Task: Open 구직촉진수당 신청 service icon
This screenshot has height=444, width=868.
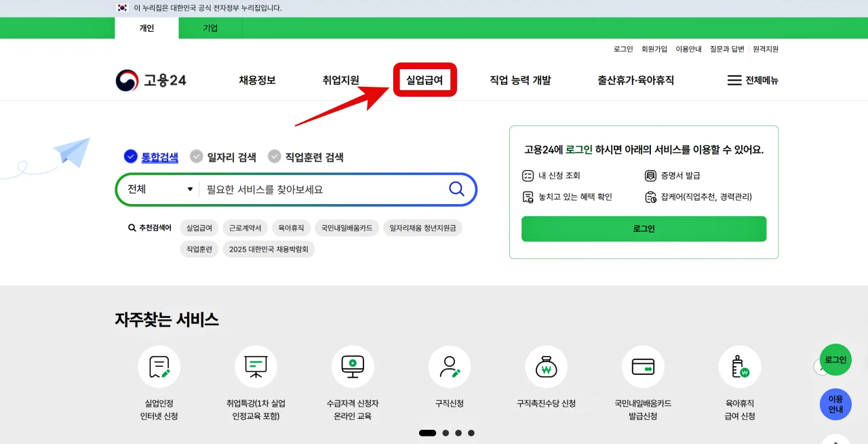Action: (x=547, y=366)
